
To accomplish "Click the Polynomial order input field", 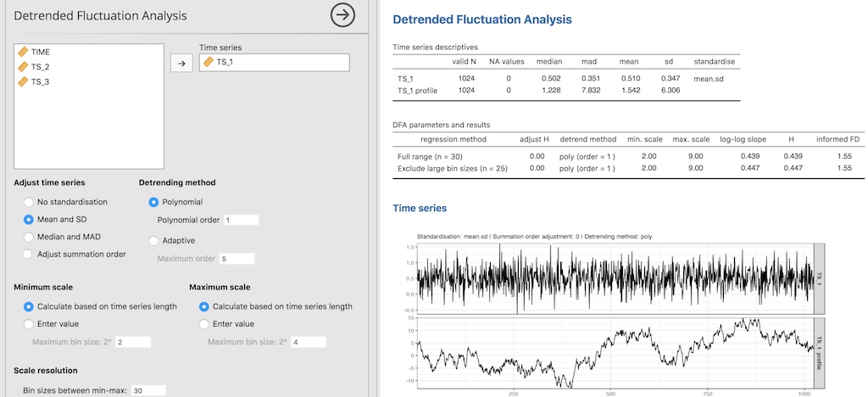I will (x=241, y=221).
